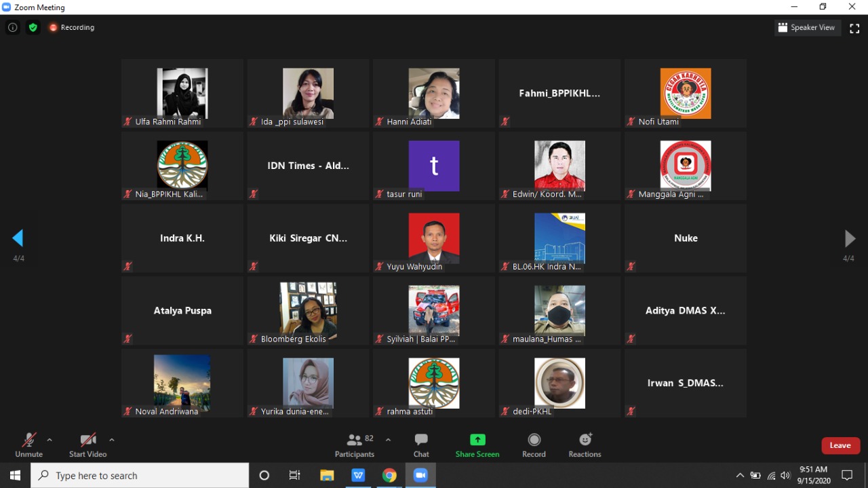Click the Record icon in toolbar
This screenshot has width=868, height=488.
pyautogui.click(x=534, y=445)
